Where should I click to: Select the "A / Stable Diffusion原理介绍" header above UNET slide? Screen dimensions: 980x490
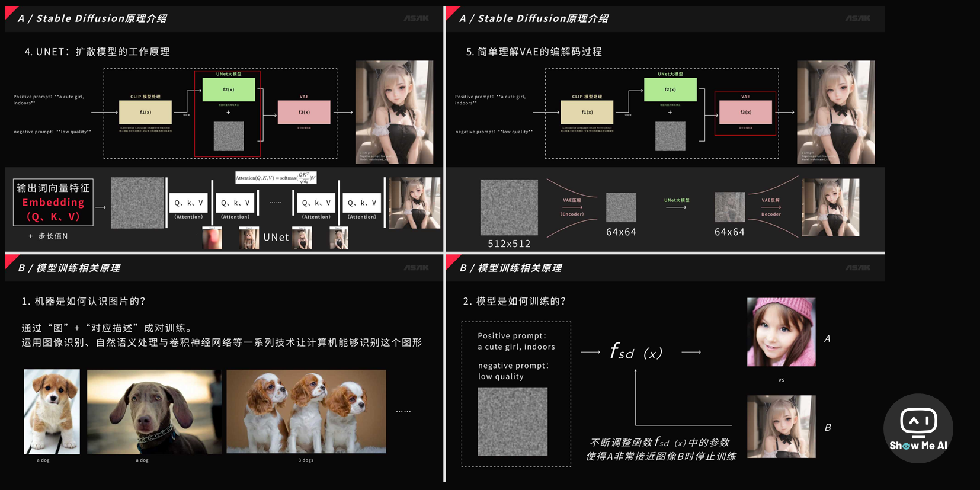click(92, 18)
